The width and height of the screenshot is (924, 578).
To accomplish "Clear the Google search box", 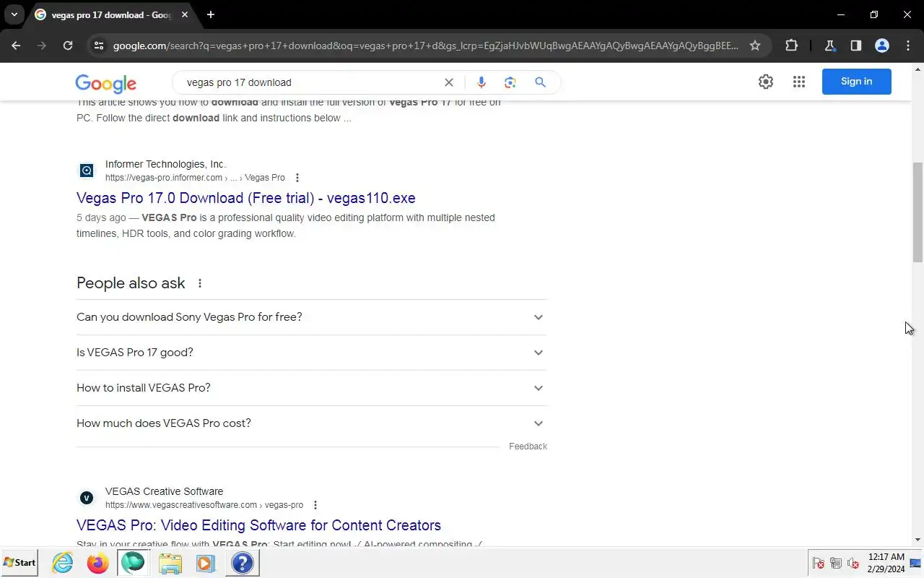I will 448,82.
